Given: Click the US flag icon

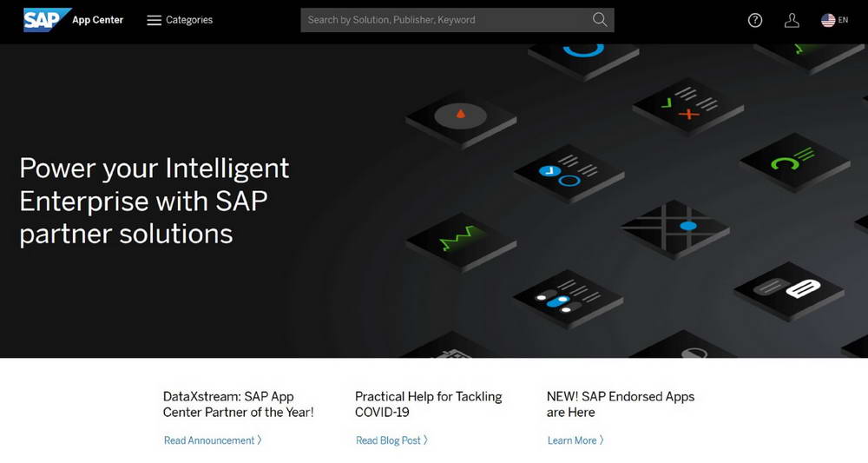Looking at the screenshot, I should 828,20.
